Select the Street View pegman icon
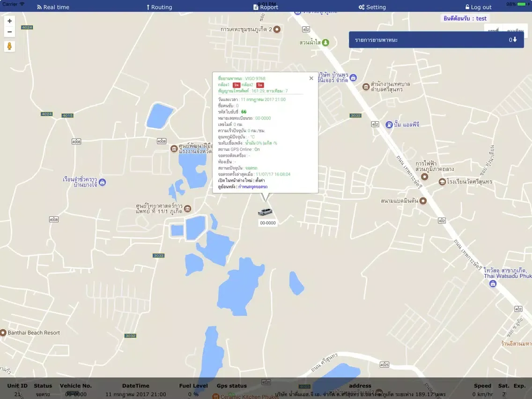Screen dimensions: 532x399 tap(9, 46)
